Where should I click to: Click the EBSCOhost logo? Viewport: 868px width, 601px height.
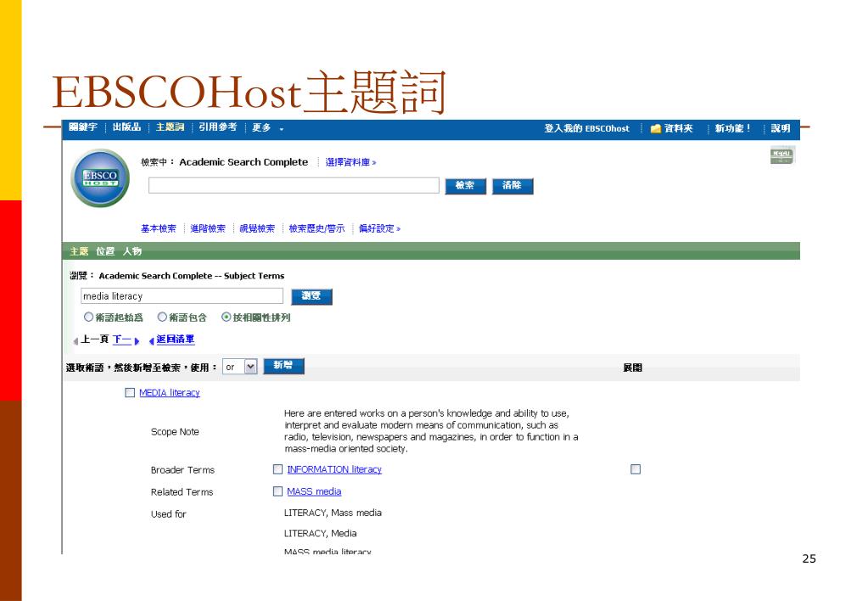[x=100, y=177]
